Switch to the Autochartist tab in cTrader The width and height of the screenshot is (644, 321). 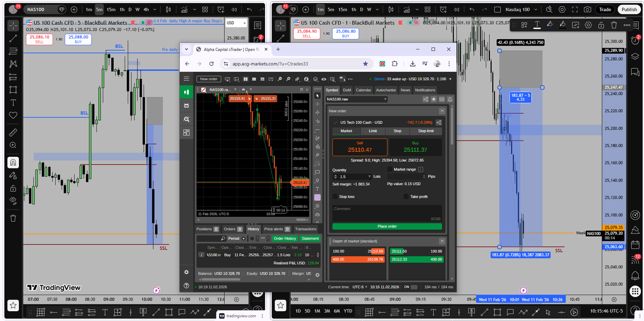coord(386,90)
